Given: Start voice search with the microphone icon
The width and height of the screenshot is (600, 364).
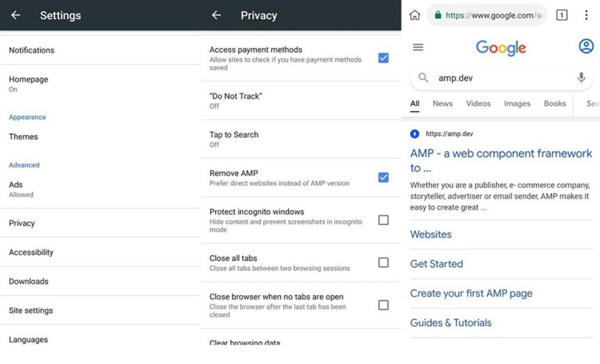Looking at the screenshot, I should tap(581, 77).
